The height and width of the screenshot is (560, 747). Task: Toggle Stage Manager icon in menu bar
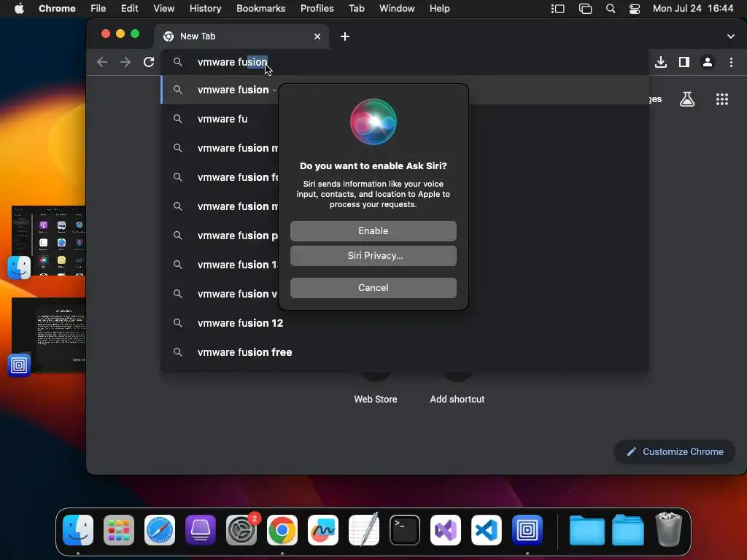pyautogui.click(x=558, y=9)
